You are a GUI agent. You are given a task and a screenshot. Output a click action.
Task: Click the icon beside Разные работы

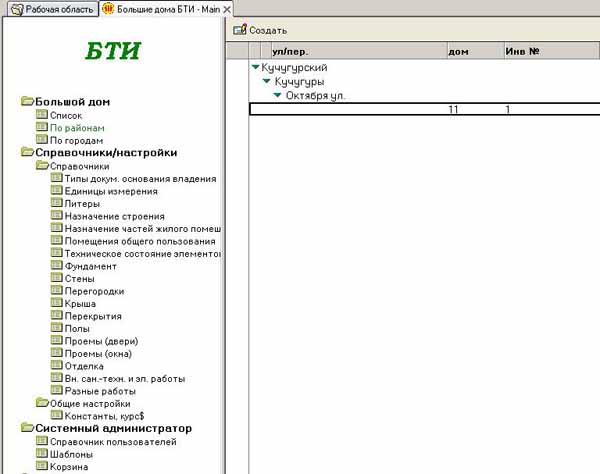[x=57, y=390]
